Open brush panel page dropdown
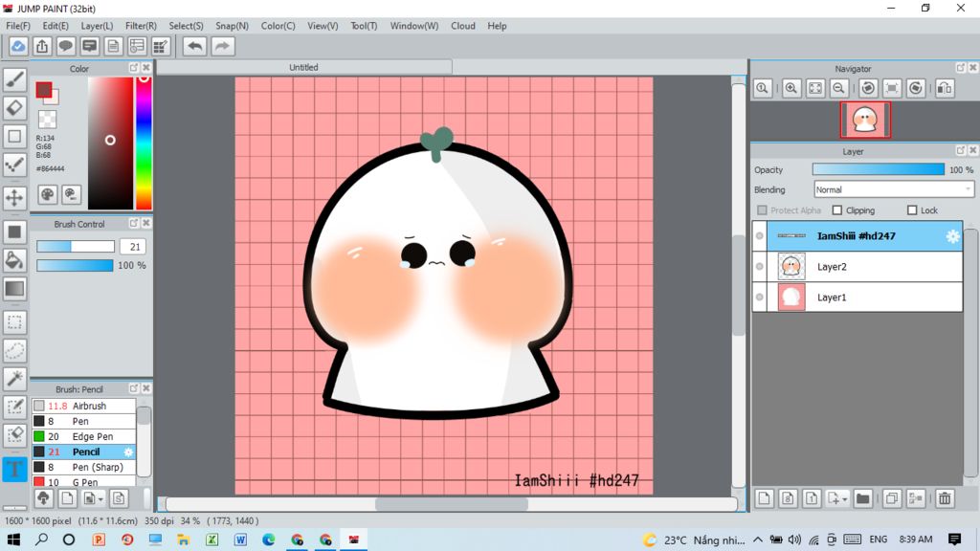Screen dimensions: 980x551 93,498
